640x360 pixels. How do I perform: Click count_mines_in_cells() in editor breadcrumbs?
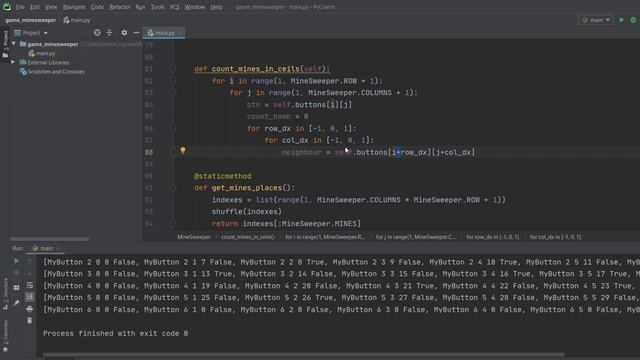pyautogui.click(x=248, y=237)
